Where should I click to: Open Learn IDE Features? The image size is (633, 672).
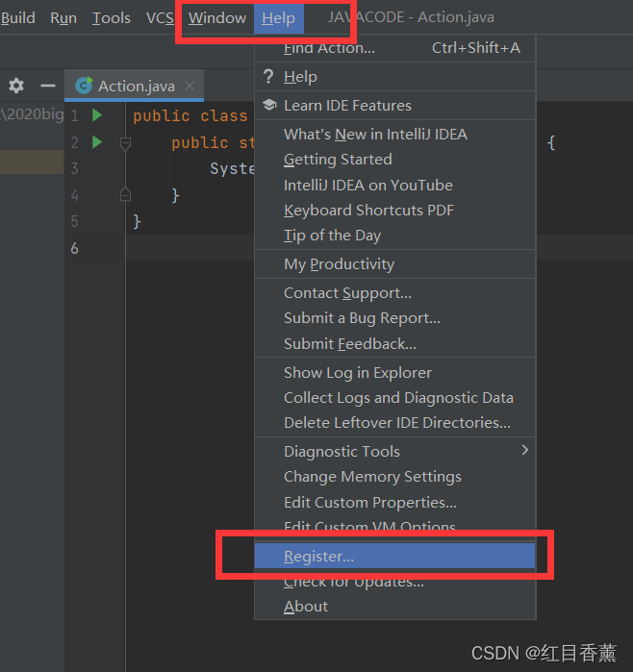click(x=395, y=106)
